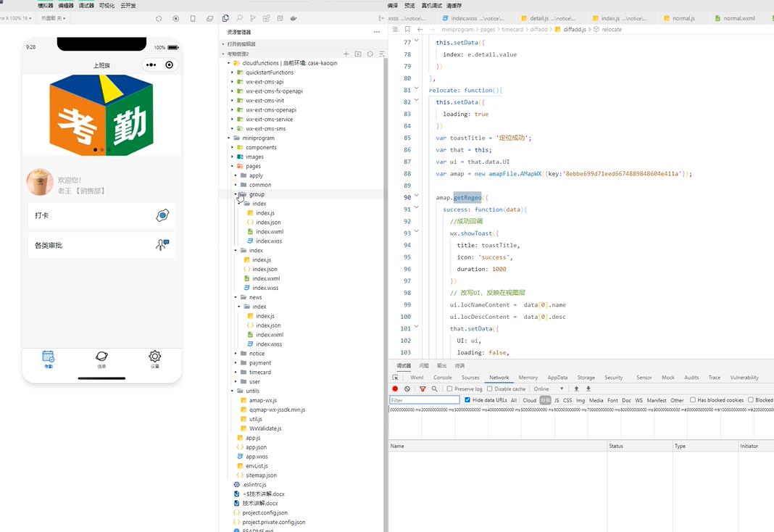Click the layout panel icon beside extensions icon

(280, 18)
